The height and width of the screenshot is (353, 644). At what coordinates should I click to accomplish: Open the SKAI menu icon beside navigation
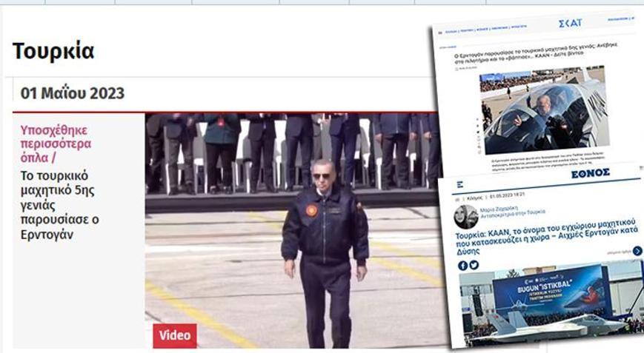pos(440,33)
